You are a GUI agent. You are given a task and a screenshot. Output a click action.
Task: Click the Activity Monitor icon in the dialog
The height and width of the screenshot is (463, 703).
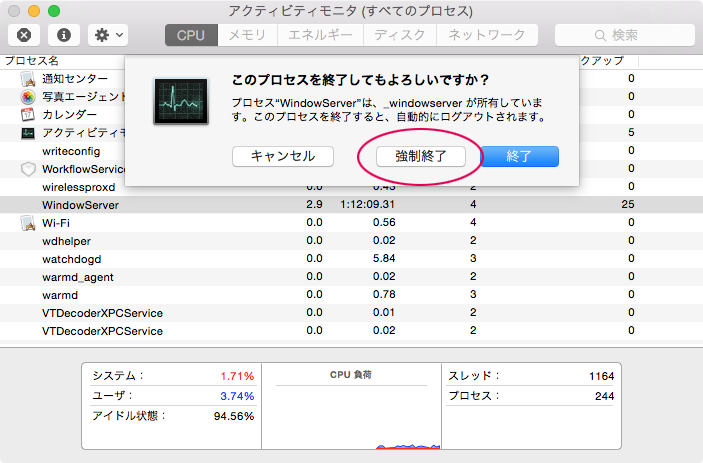point(181,101)
